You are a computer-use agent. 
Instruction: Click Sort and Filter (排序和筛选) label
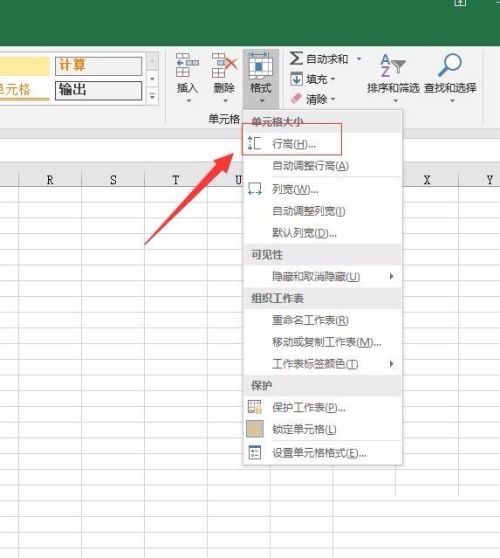393,88
